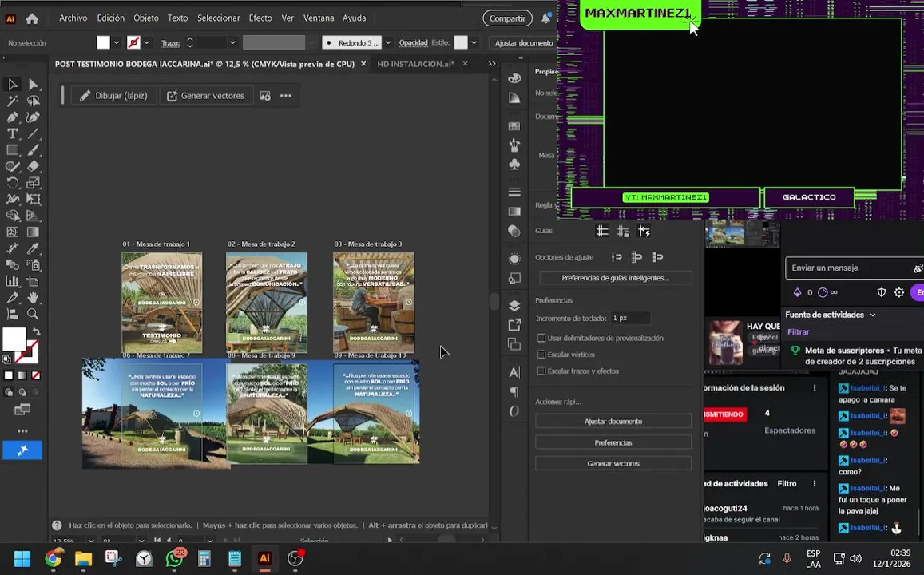Select the Paintbrush tool
The image size is (924, 575).
33,150
